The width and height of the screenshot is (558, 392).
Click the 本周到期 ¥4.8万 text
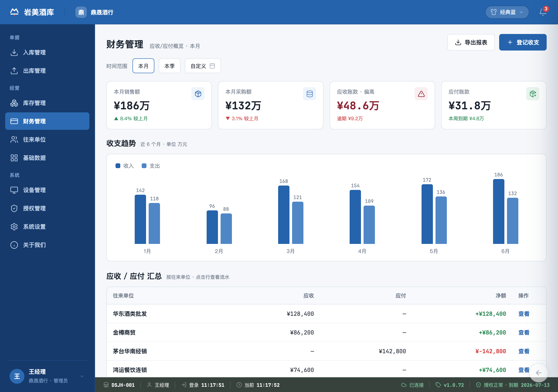(x=466, y=118)
